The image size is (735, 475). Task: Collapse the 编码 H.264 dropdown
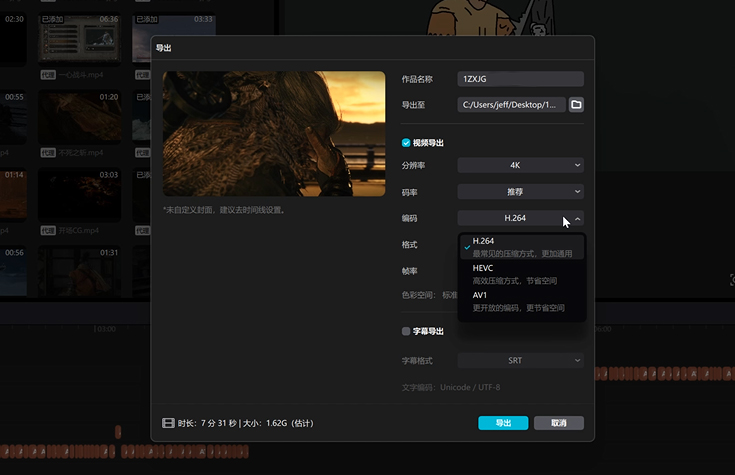coord(520,218)
